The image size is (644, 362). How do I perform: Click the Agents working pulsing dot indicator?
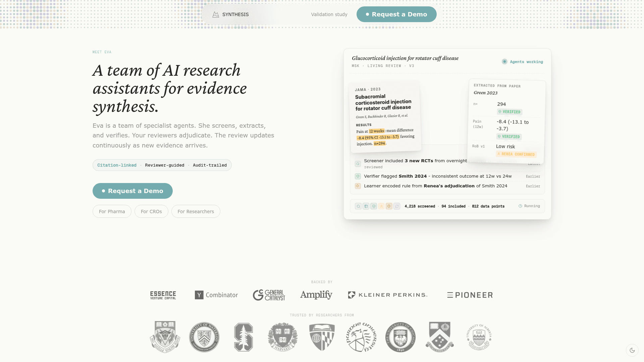coord(504,62)
